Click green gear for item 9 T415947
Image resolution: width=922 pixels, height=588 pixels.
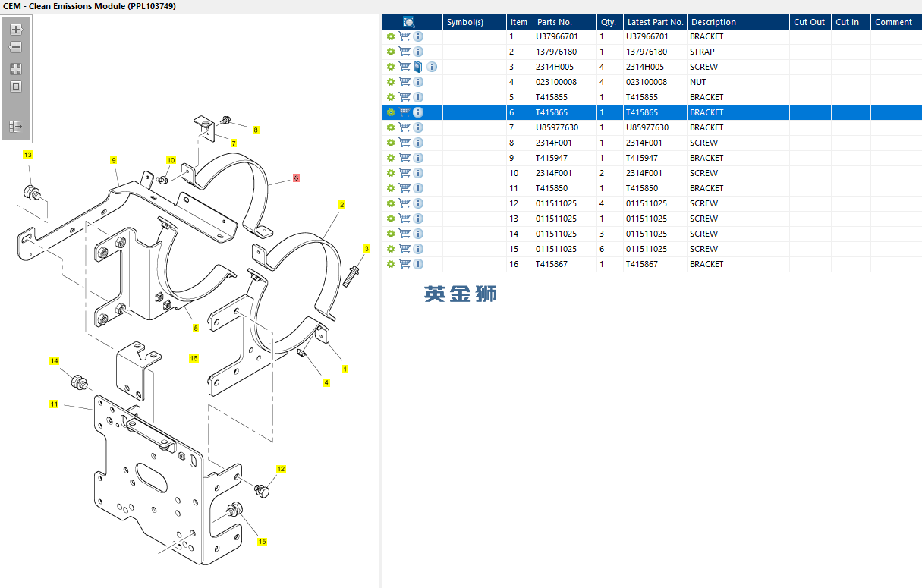click(x=391, y=158)
